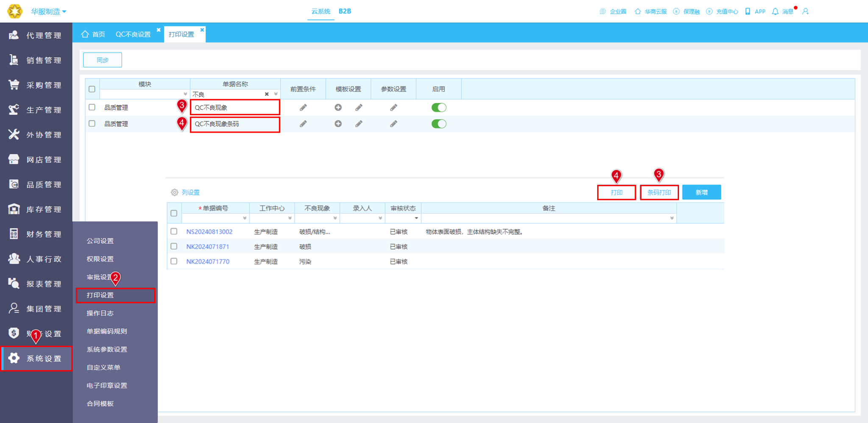The image size is (868, 423).
Task: Toggle 启用 switch for QC不良现象
Action: click(439, 108)
